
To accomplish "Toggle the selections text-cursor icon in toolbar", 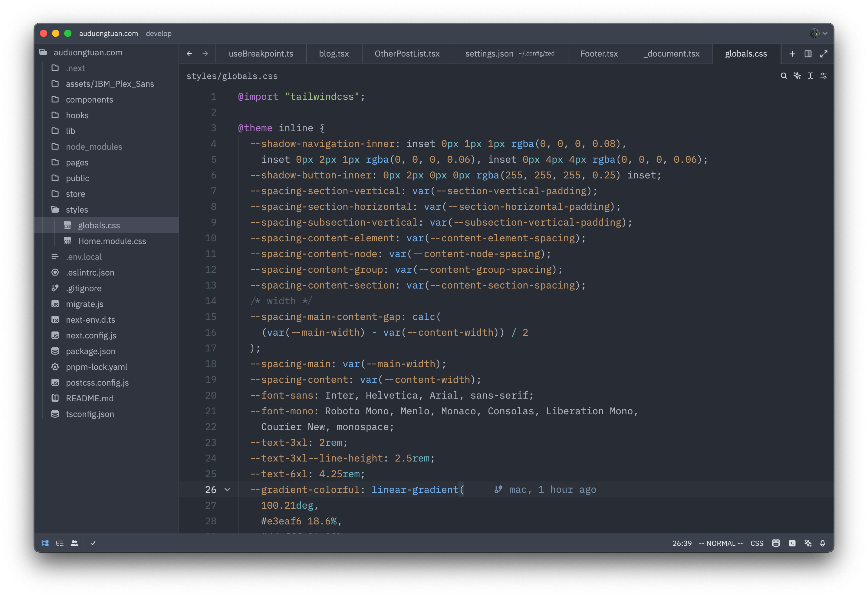I will (x=810, y=76).
